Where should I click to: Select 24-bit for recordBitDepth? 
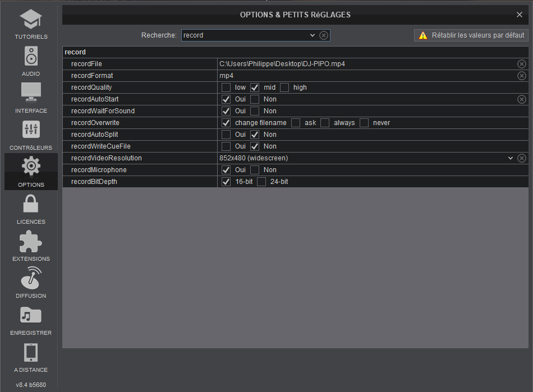261,182
